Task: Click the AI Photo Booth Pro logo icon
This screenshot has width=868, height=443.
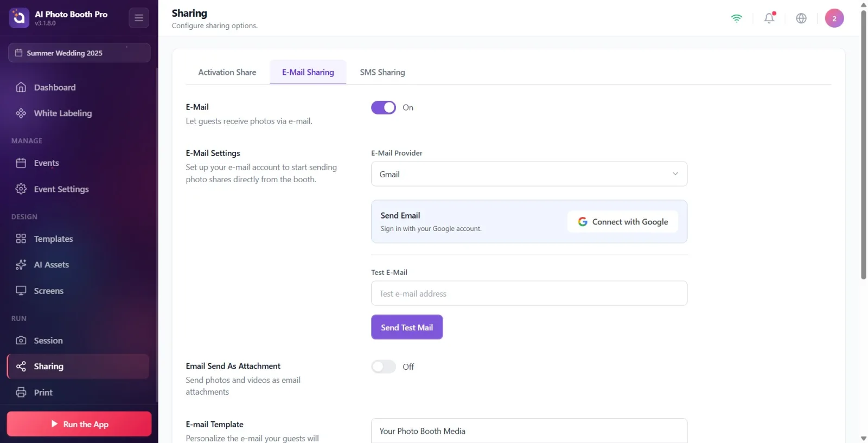Action: (x=19, y=18)
